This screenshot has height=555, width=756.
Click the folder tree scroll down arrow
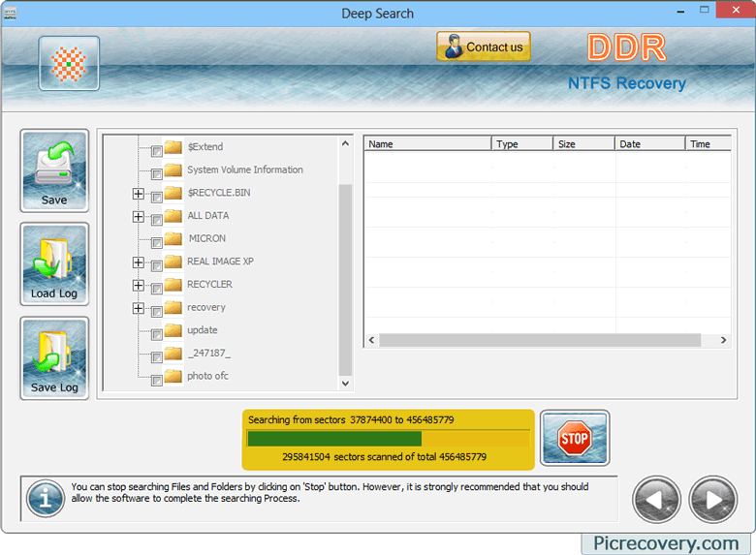pos(345,384)
